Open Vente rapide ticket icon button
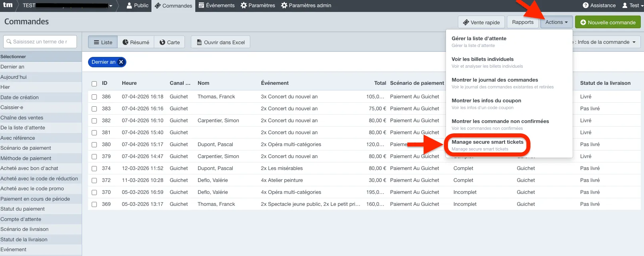Screen dimensions: 644x256 pos(481,22)
